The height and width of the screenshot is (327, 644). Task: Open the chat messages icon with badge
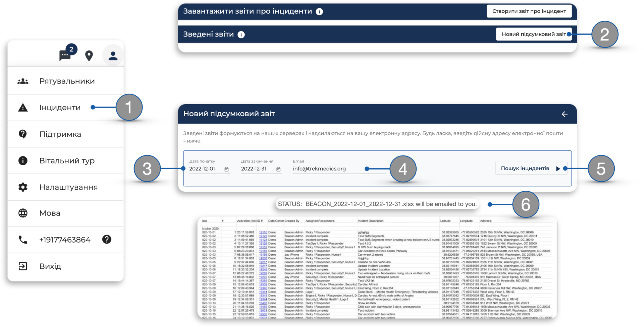[65, 55]
